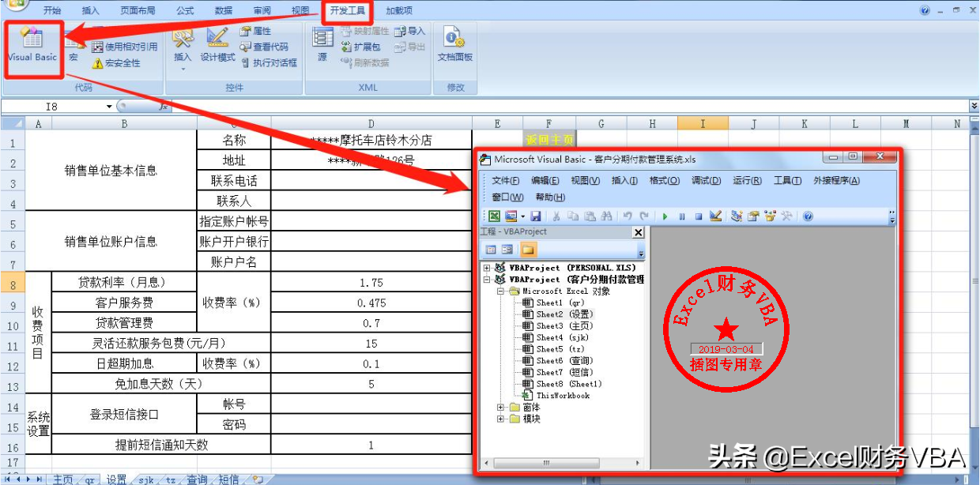Open 外接程序(A) menu in VBA editor

pos(837,181)
